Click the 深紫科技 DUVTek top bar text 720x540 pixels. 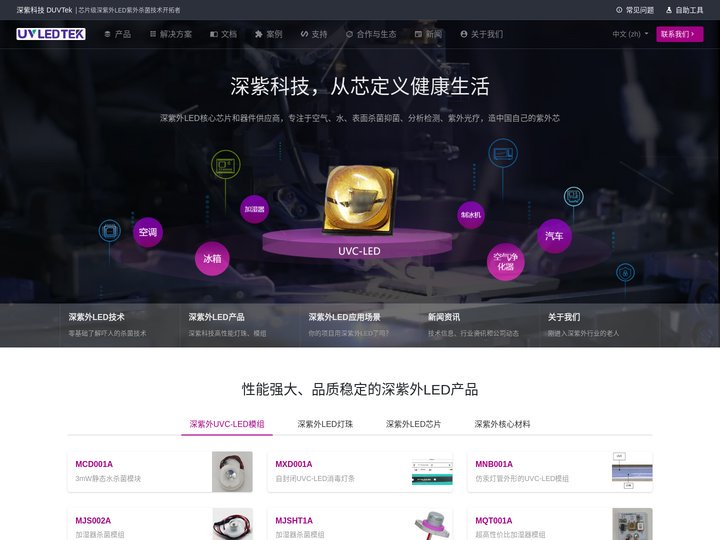(x=45, y=10)
